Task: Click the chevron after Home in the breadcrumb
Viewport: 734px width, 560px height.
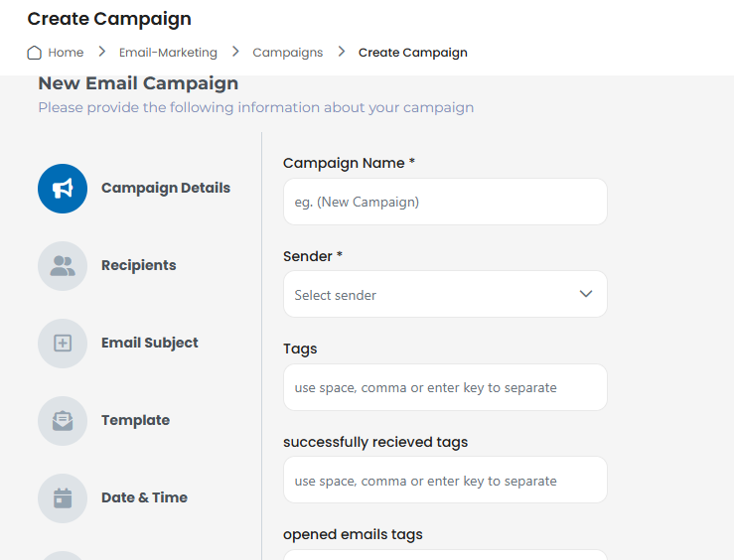Action: [x=101, y=52]
